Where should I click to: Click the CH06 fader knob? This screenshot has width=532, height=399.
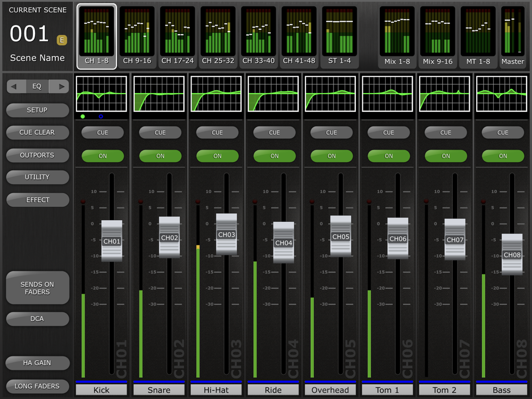point(397,239)
